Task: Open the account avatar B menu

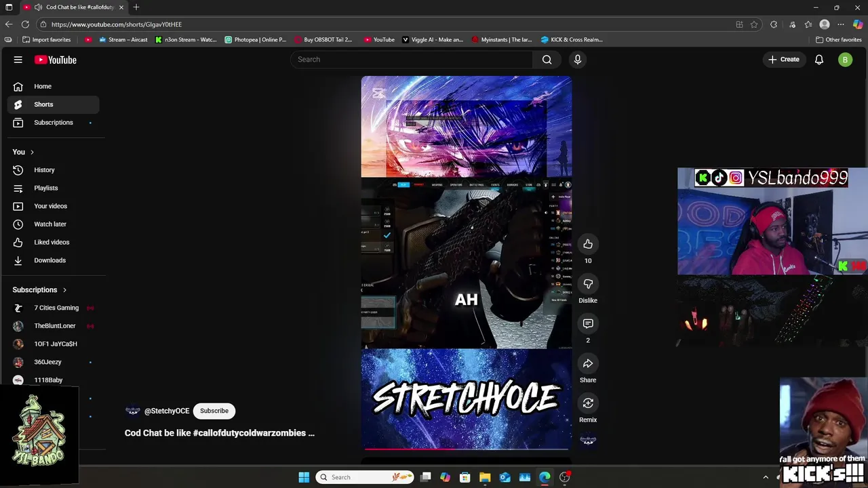Action: [845, 60]
